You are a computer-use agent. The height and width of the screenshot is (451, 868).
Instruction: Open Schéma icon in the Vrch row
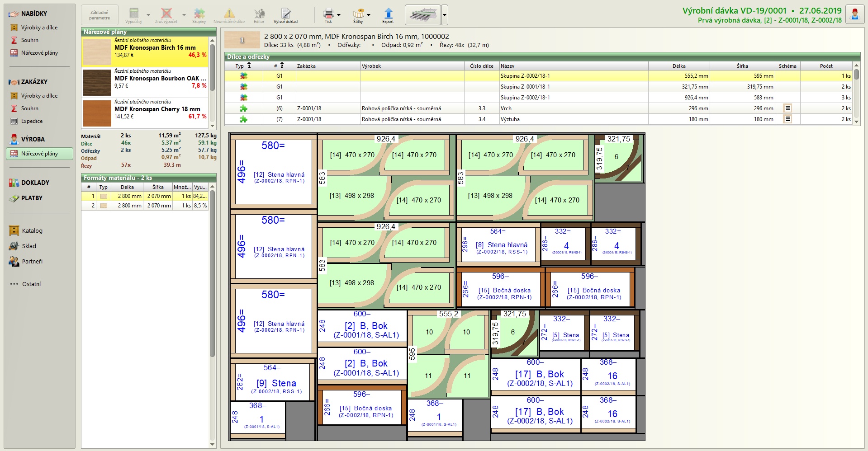[787, 108]
